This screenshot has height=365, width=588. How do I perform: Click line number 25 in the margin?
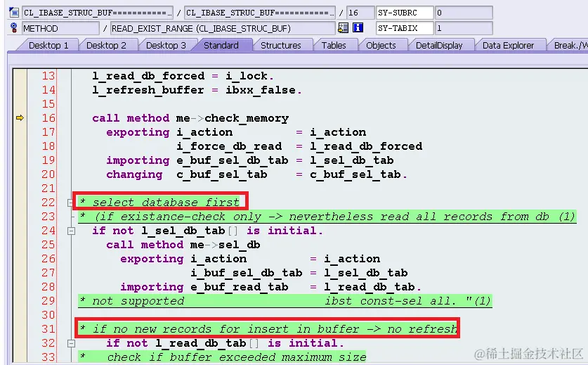(48, 245)
